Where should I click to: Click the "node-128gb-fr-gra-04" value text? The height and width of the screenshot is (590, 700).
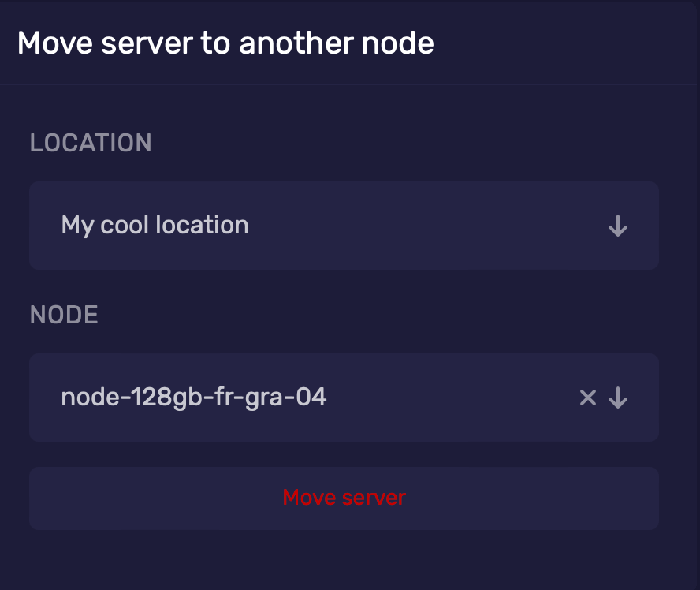pyautogui.click(x=194, y=398)
